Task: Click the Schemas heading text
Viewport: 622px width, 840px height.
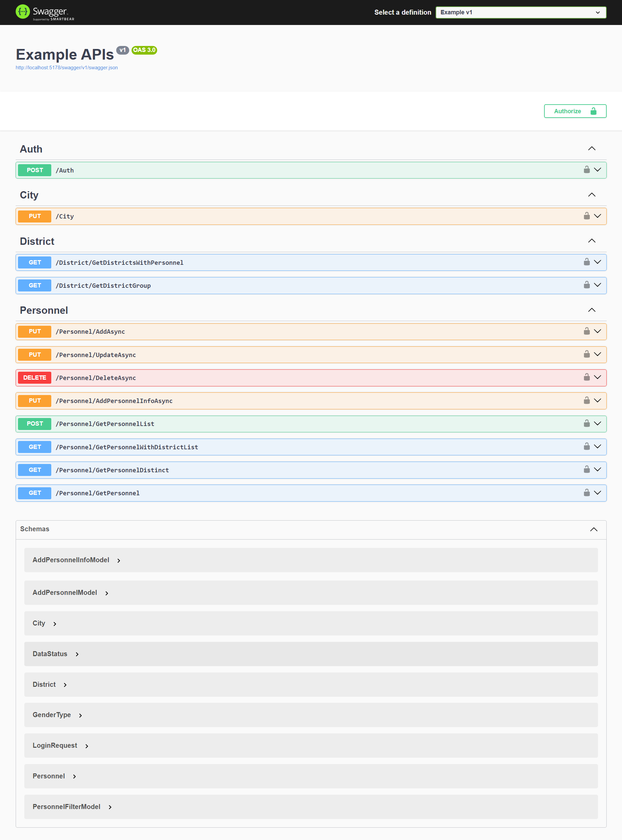Action: [x=35, y=529]
